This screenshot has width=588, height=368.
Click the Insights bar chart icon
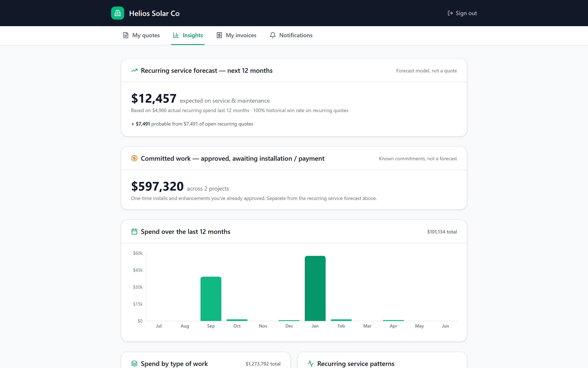pos(176,35)
